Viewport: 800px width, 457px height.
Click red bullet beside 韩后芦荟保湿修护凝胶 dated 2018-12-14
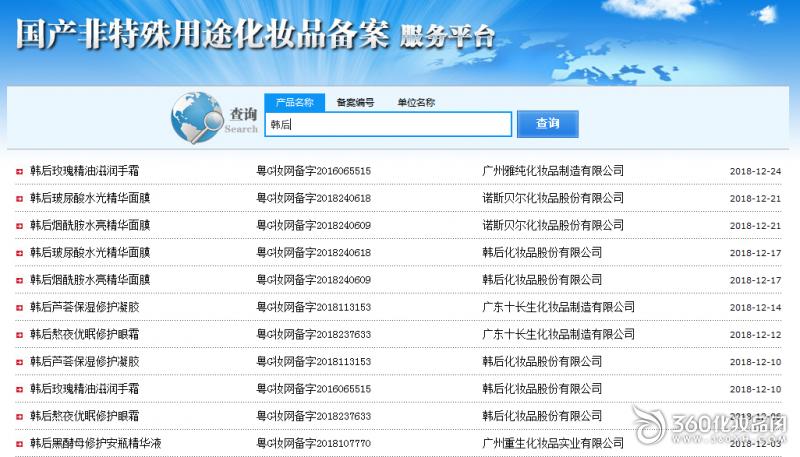click(x=19, y=308)
